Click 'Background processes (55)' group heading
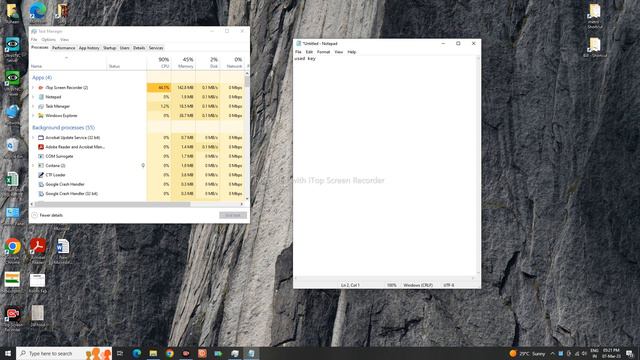The image size is (640, 360). [63, 128]
